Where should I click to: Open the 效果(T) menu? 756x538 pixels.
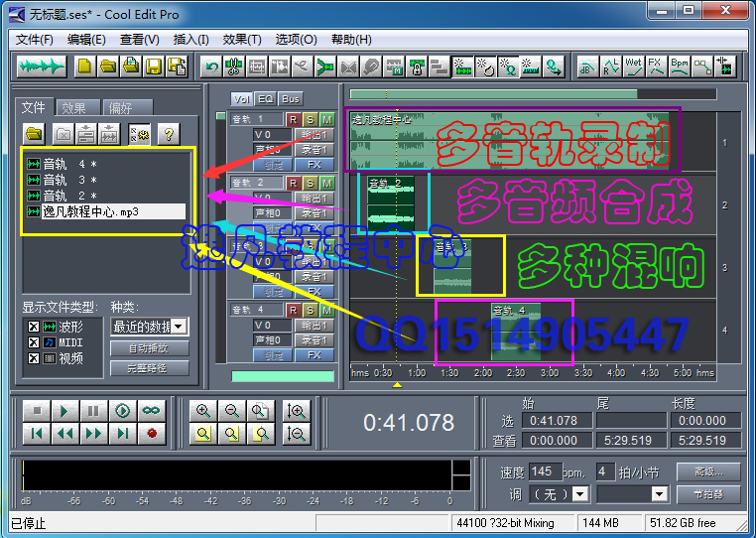click(x=242, y=40)
